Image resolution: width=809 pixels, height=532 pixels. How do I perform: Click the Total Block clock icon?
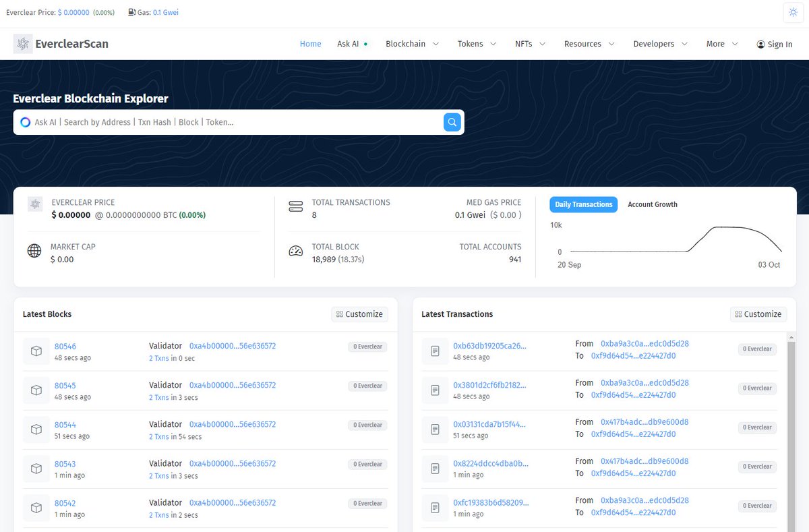[x=295, y=251]
